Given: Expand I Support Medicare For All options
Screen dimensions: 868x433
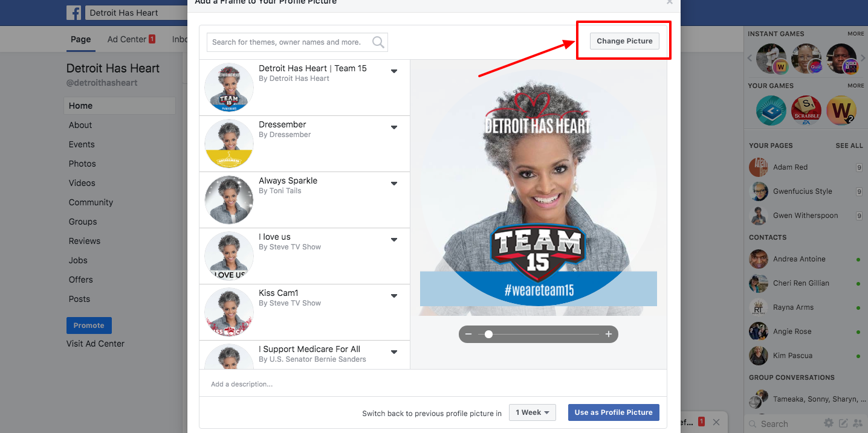Looking at the screenshot, I should click(x=394, y=352).
